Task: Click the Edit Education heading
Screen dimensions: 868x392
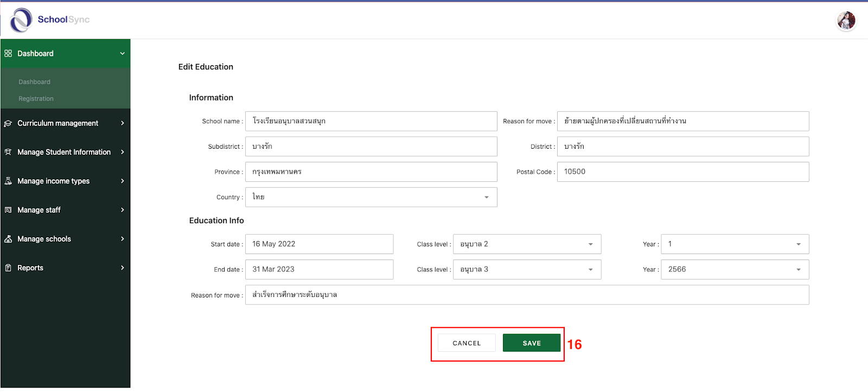Action: coord(206,67)
